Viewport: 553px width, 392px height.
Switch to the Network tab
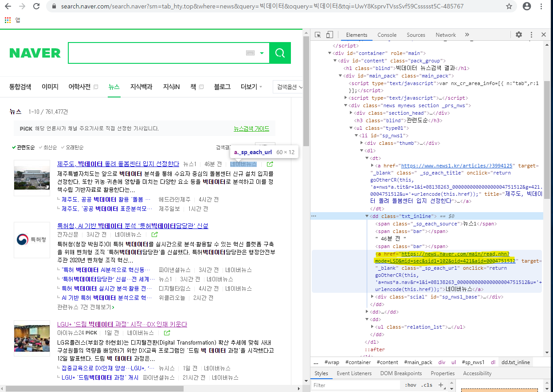pyautogui.click(x=446, y=35)
